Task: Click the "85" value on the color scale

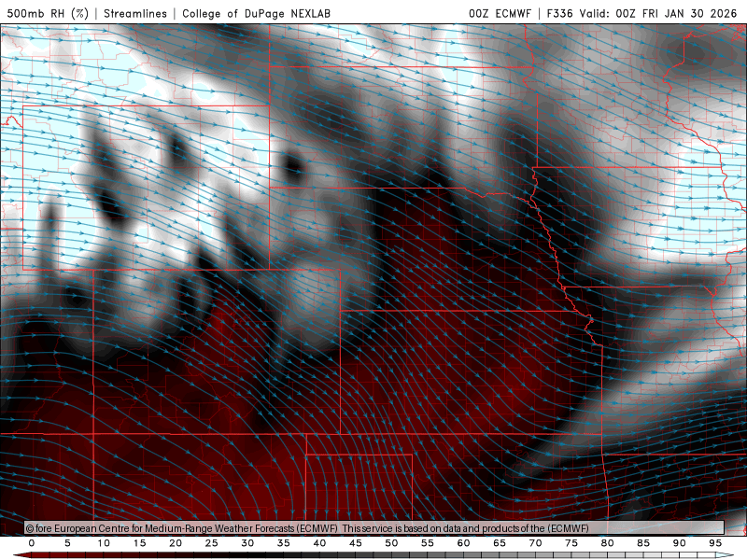Action: pyautogui.click(x=643, y=543)
